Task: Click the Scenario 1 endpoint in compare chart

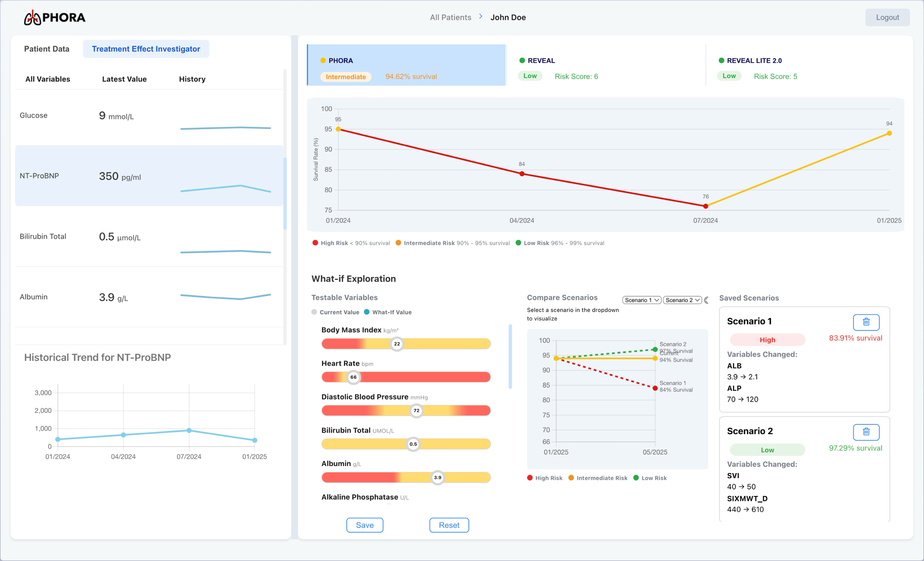Action: tap(655, 388)
